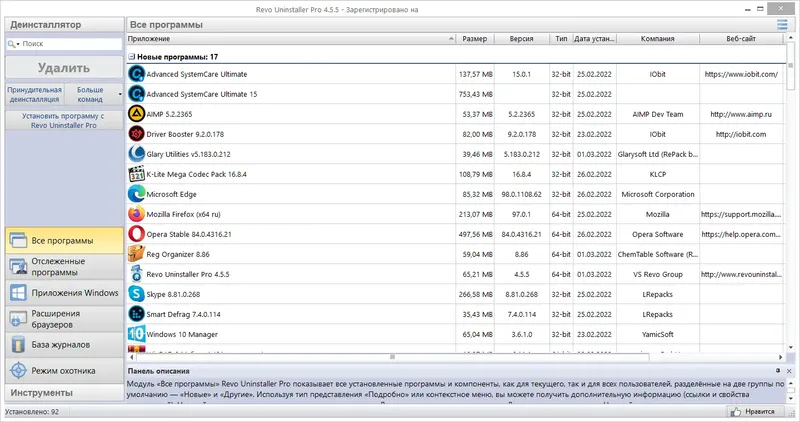
Task: Select the Reg Organizer 8.86 icon
Action: tap(136, 254)
